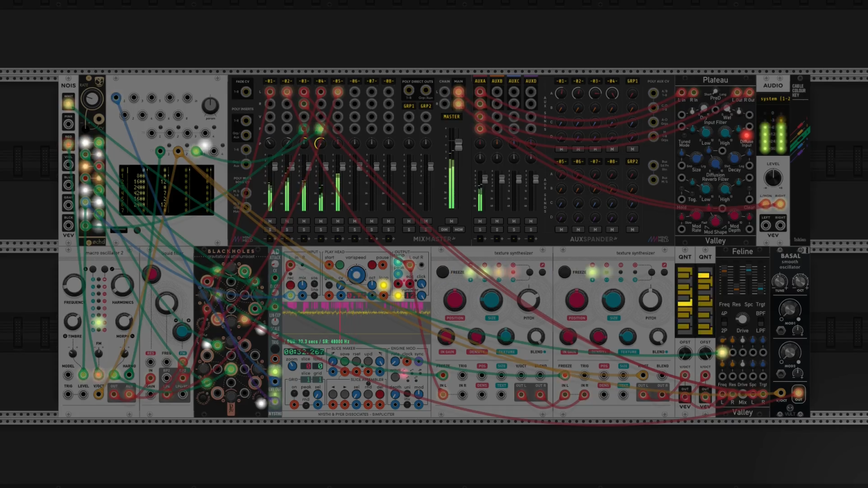Click the Simpliciter varispeed blue knob
Image resolution: width=868 pixels, height=488 pixels.
pyautogui.click(x=356, y=275)
